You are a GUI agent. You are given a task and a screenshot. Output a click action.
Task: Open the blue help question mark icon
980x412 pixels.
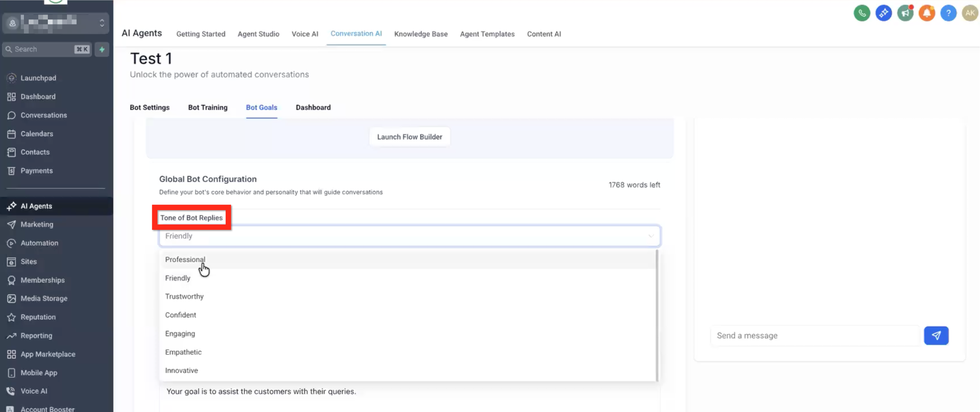point(948,13)
